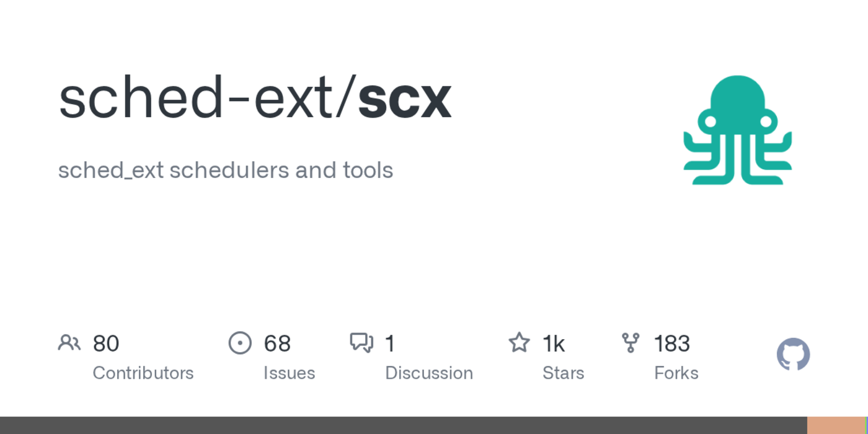Select the Stars label
Viewport: 868px width, 434px height.
(x=563, y=373)
